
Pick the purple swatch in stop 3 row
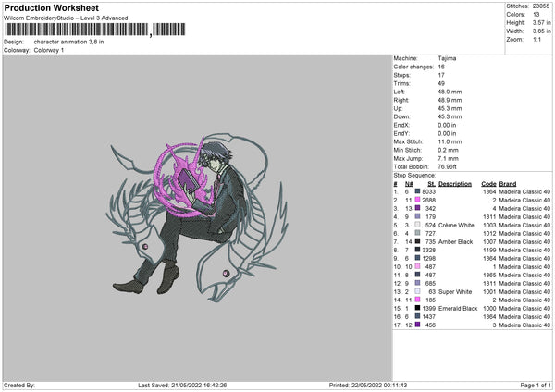point(418,208)
